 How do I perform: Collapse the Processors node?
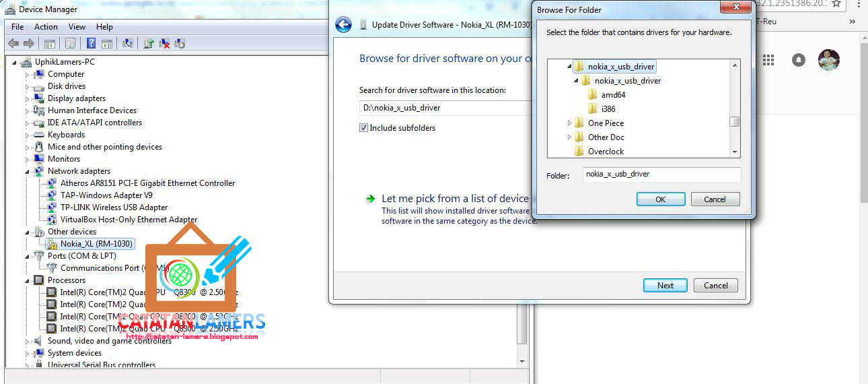(28, 280)
